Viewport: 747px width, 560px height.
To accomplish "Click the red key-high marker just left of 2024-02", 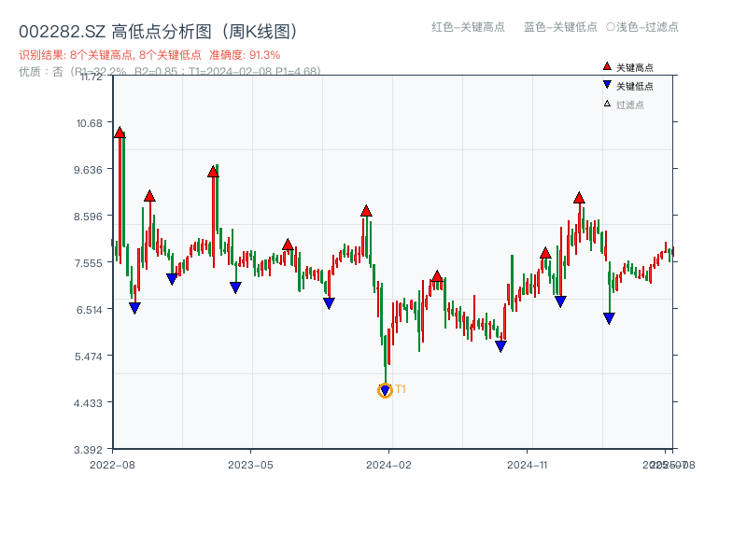I will [366, 211].
